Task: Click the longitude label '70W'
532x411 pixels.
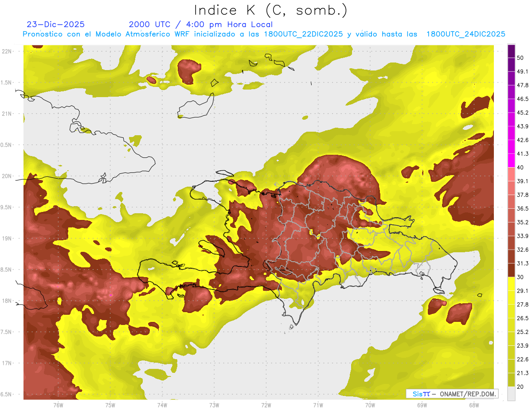Action: [370, 405]
